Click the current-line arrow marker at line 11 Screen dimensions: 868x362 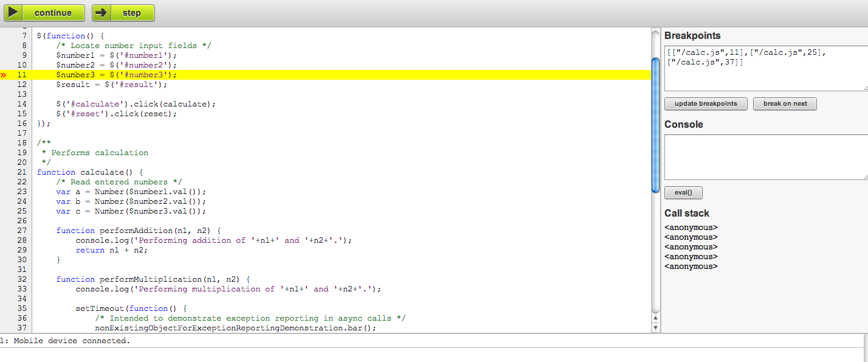point(4,75)
